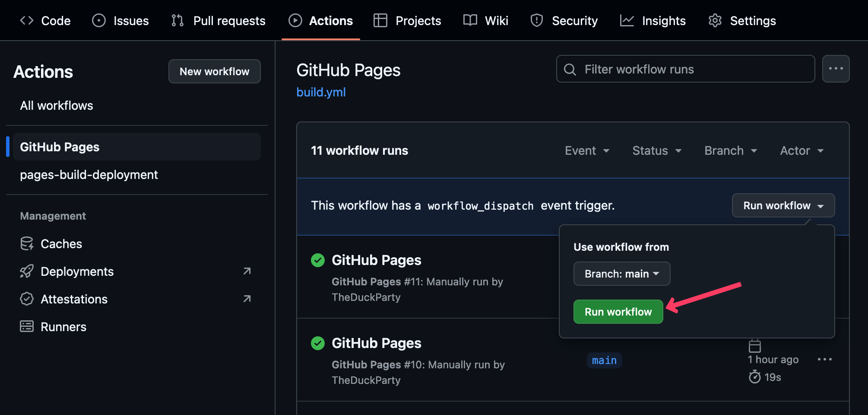
Task: Select All workflows in sidebar
Action: (x=57, y=105)
